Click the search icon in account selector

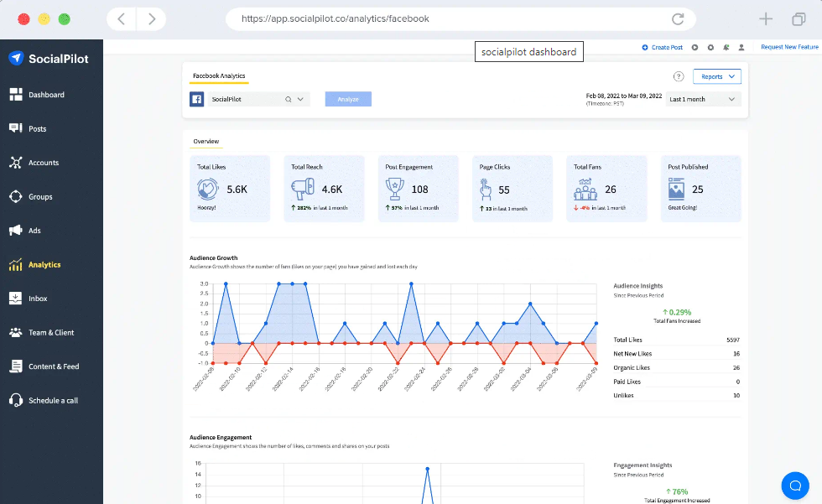tap(289, 99)
